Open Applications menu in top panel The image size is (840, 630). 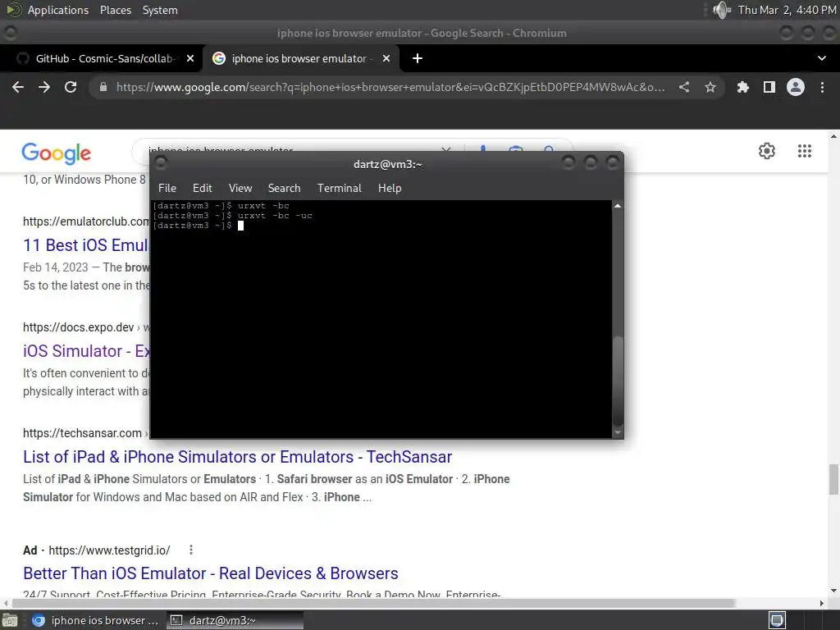tap(58, 10)
